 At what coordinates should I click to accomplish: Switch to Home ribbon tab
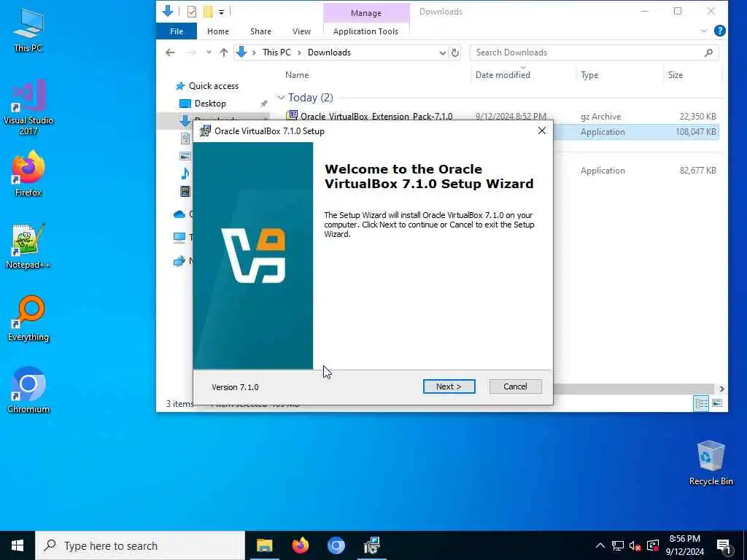217,31
